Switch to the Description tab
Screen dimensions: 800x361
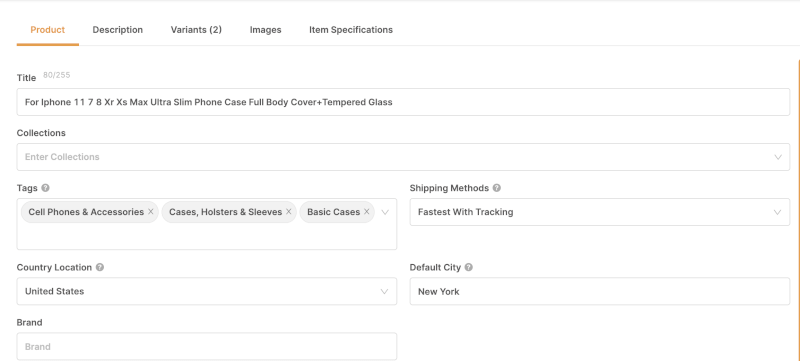coord(117,30)
